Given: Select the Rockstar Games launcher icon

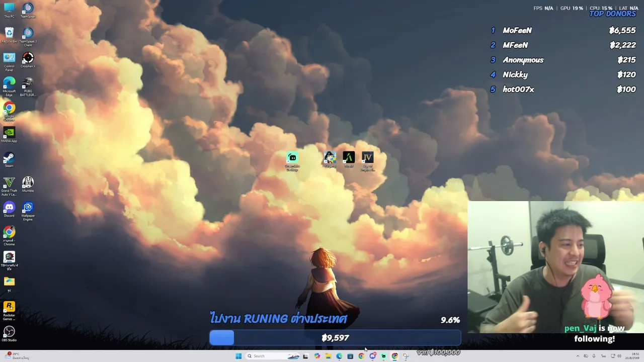Looking at the screenshot, I should 9,310.
